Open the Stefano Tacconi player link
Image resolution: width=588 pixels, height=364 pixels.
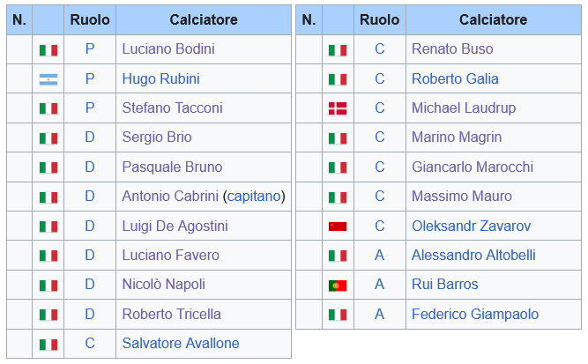[172, 108]
